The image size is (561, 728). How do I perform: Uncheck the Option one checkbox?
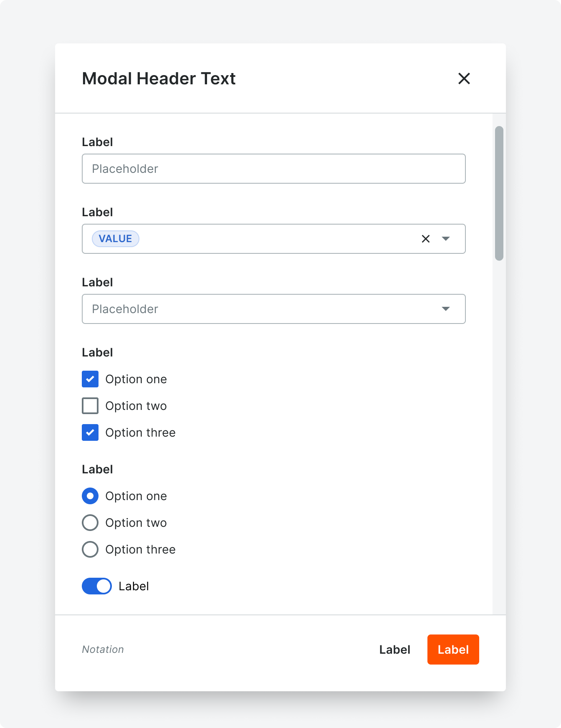click(90, 379)
